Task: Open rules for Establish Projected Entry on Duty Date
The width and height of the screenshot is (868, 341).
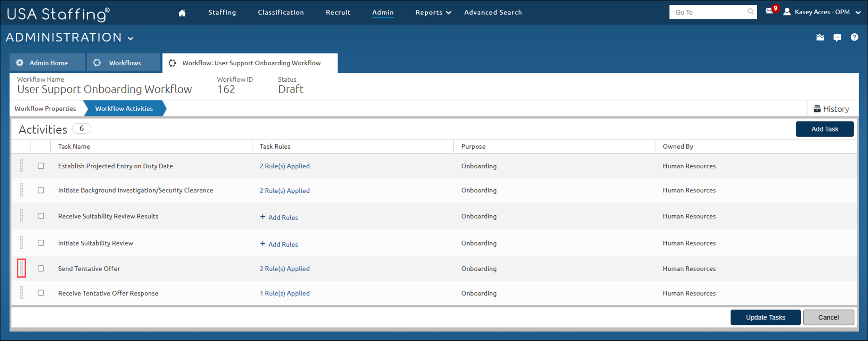Action: click(x=285, y=166)
